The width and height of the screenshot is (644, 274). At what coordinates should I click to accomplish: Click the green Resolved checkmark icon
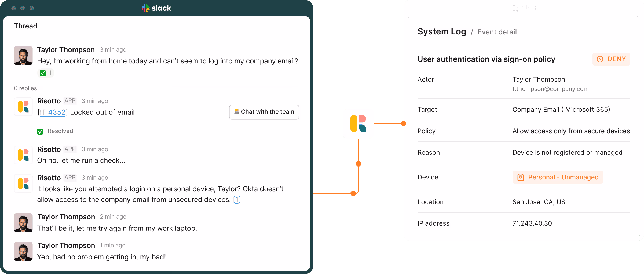[x=40, y=131]
